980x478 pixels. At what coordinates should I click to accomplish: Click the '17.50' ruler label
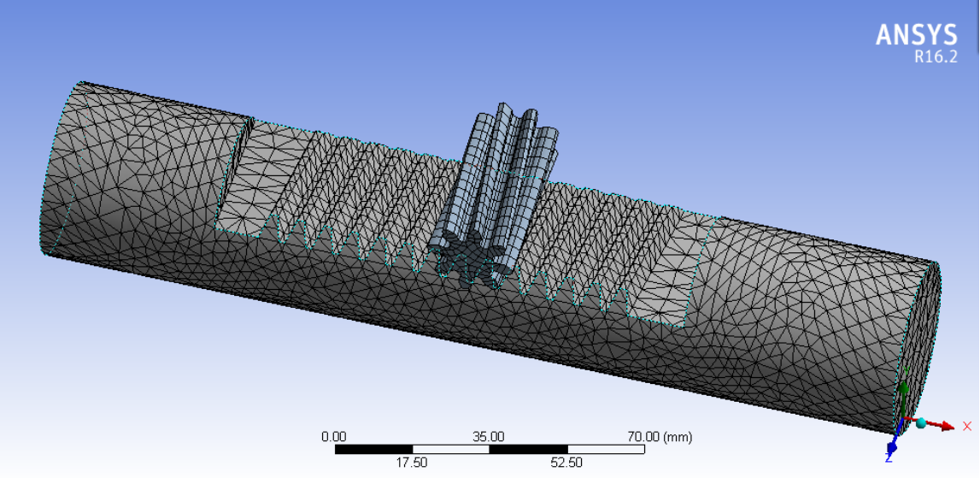[x=412, y=463]
